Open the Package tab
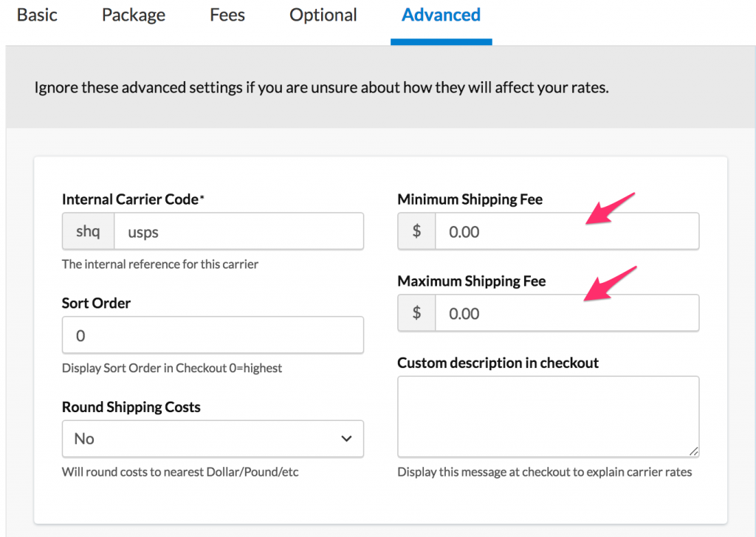 tap(134, 16)
